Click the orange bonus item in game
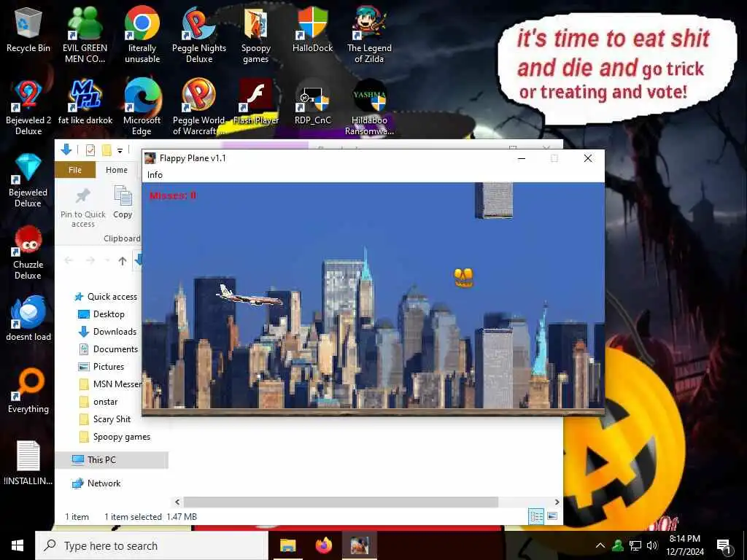 click(x=463, y=278)
